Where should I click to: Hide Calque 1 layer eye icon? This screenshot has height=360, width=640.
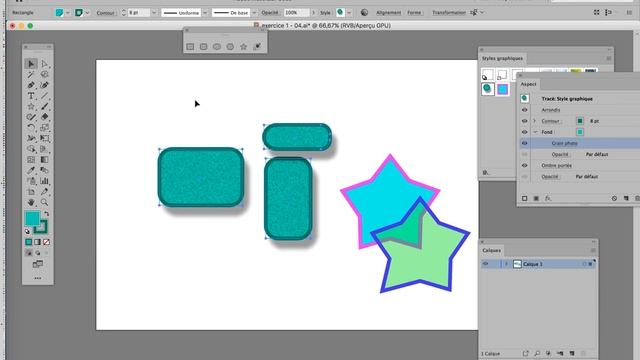[x=485, y=264]
